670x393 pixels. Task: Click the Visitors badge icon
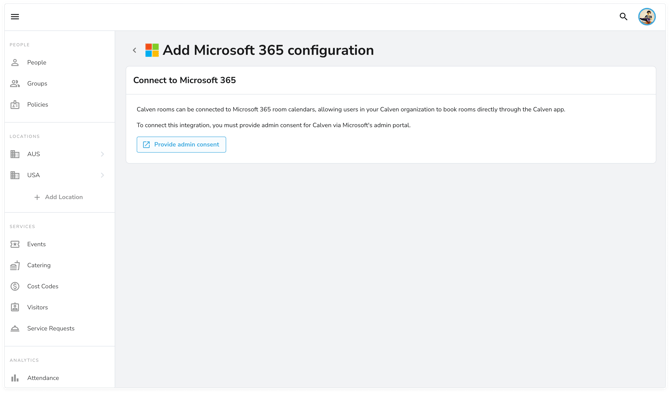pos(15,307)
